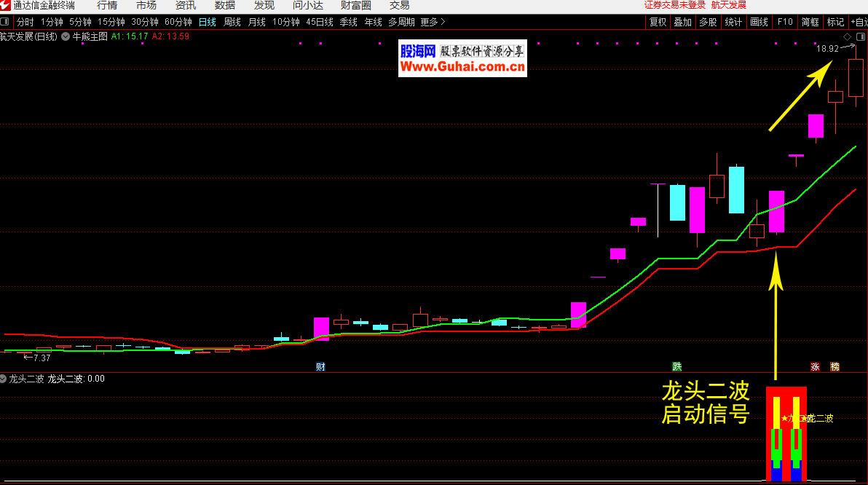Viewport: 868px width, 485px height.
Task: Click the 通达信 app logo icon
Action: (6, 6)
